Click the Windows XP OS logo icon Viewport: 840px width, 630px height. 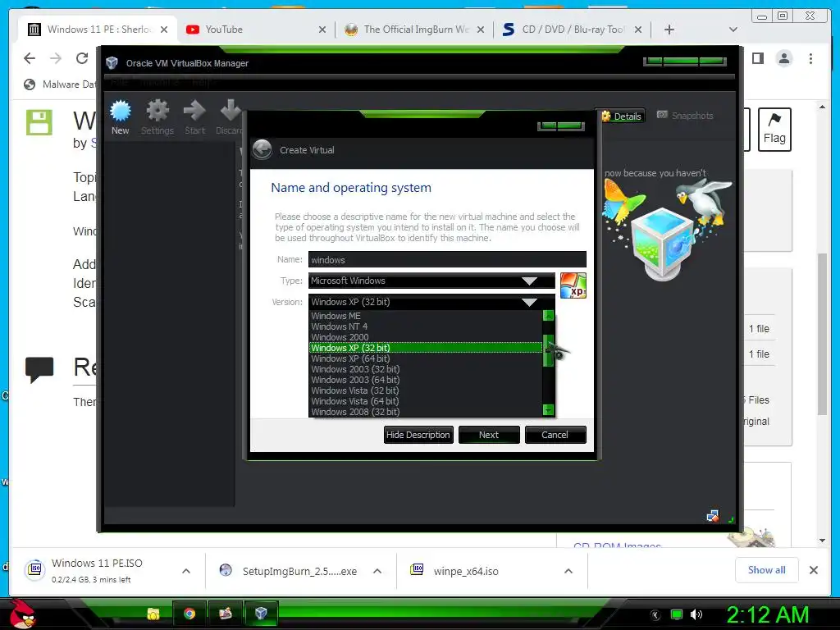[573, 285]
